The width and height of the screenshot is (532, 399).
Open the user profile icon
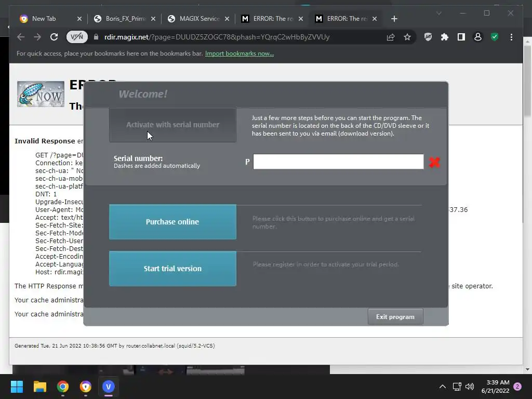pos(478,37)
